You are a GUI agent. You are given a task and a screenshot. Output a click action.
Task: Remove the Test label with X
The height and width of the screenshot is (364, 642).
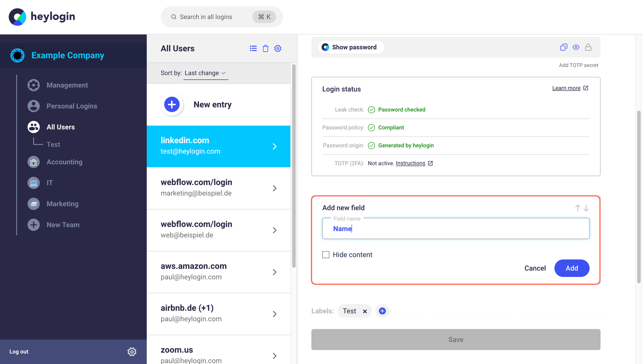click(365, 311)
